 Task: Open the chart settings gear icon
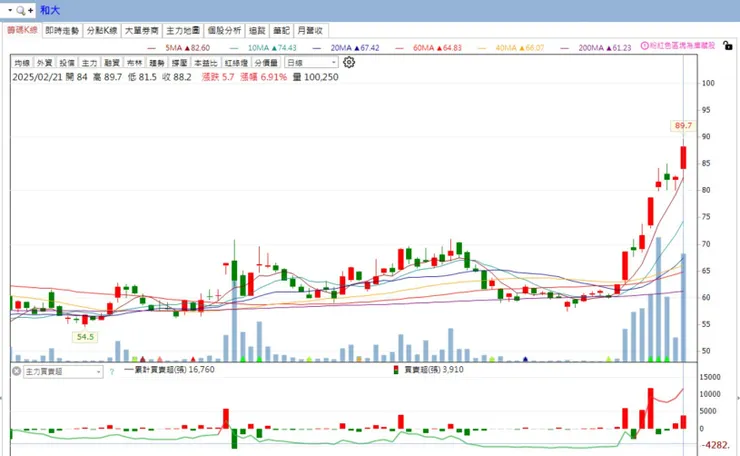tap(349, 62)
